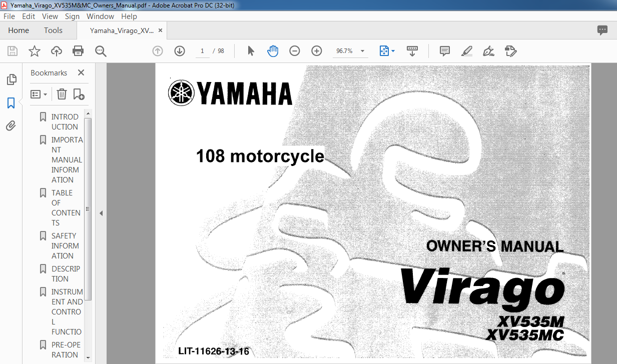This screenshot has height=364, width=617.
Task: Go to previous page arrow
Action: point(158,51)
